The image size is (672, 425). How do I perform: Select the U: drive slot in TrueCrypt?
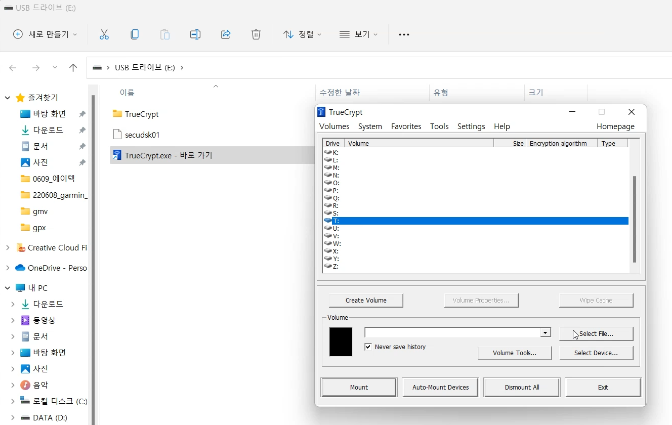pyautogui.click(x=476, y=228)
